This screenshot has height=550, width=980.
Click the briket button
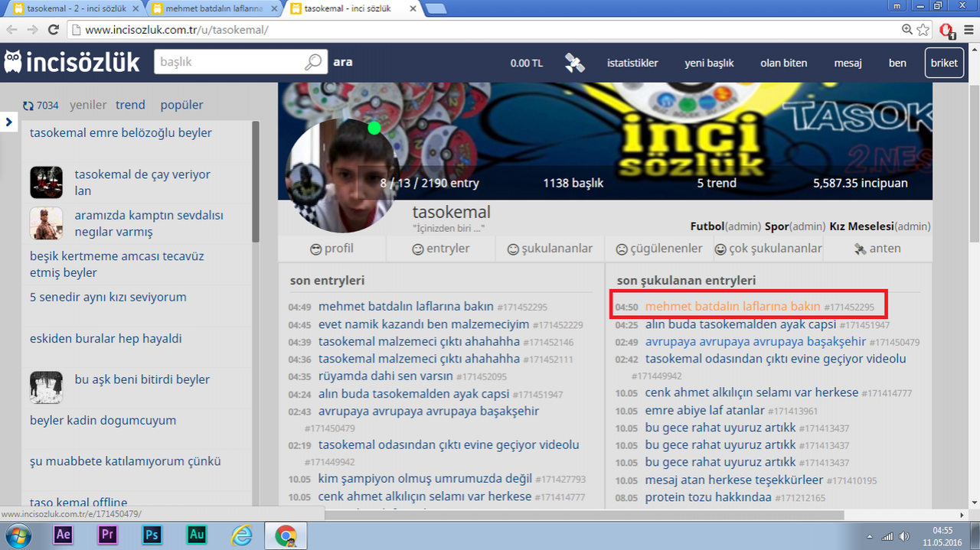click(944, 63)
